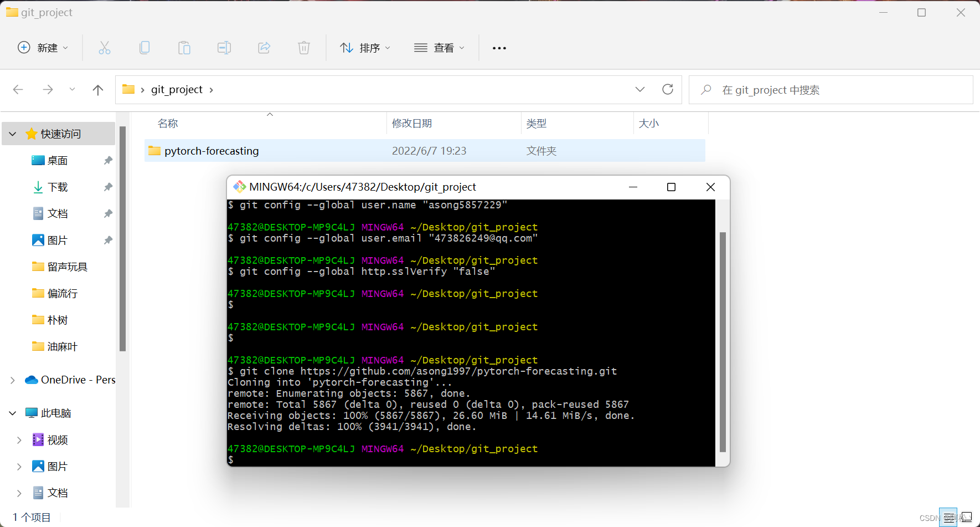Viewport: 980px width, 527px height.
Task: Switch to large icons view in status bar
Action: [967, 517]
